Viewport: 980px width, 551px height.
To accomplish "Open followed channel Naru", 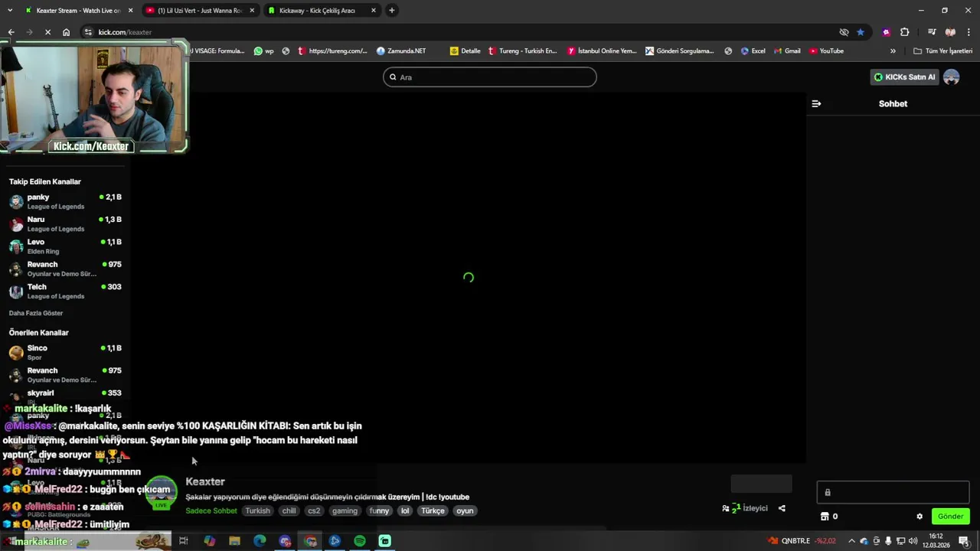I will tap(66, 223).
